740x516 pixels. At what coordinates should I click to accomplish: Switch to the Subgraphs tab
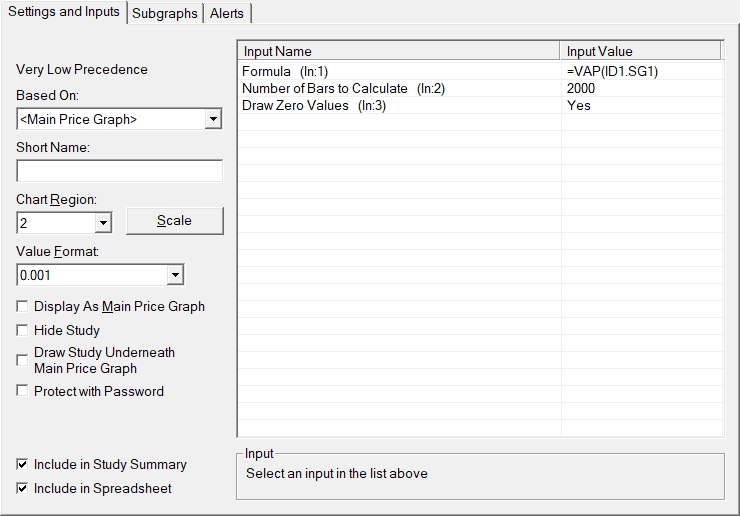pos(165,13)
